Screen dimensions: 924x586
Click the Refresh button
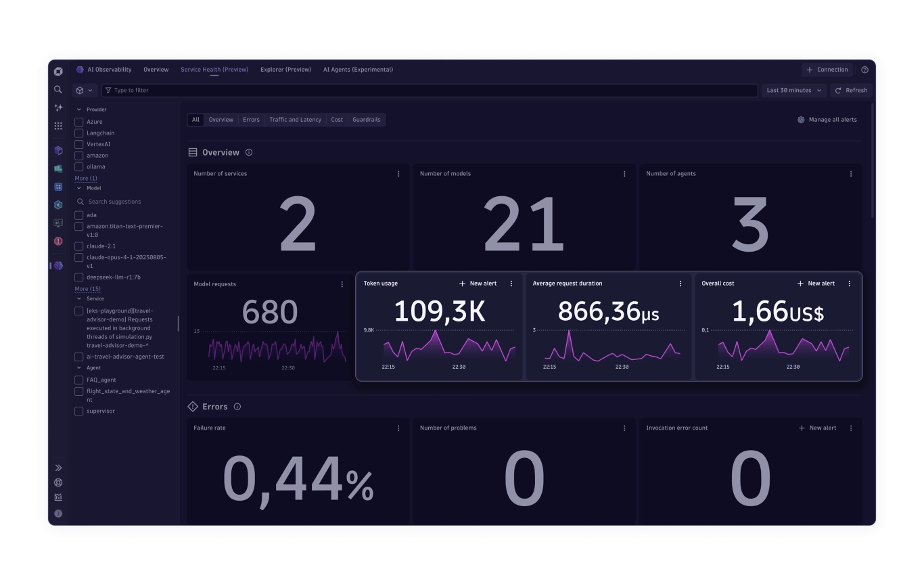[850, 90]
